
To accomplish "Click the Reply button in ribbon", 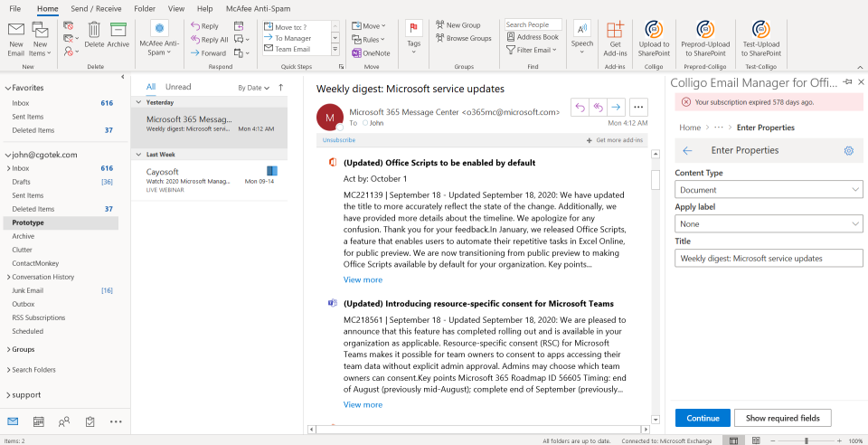I will (205, 26).
